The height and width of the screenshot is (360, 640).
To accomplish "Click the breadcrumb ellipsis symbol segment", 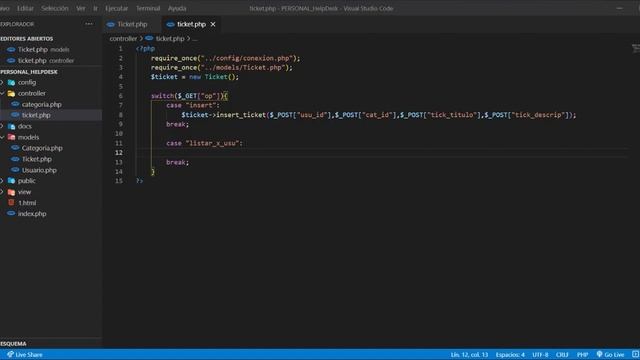I will pos(195,39).
